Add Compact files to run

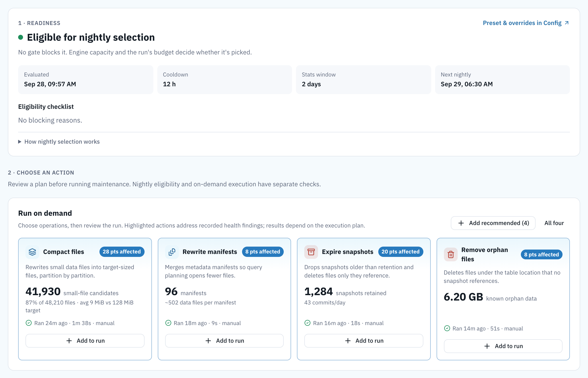coord(85,341)
